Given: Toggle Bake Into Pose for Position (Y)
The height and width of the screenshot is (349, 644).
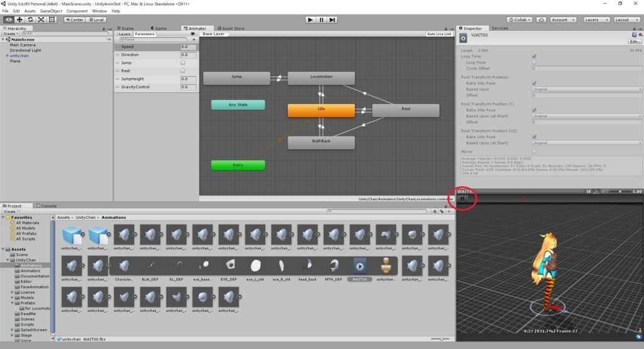Looking at the screenshot, I should tap(534, 110).
